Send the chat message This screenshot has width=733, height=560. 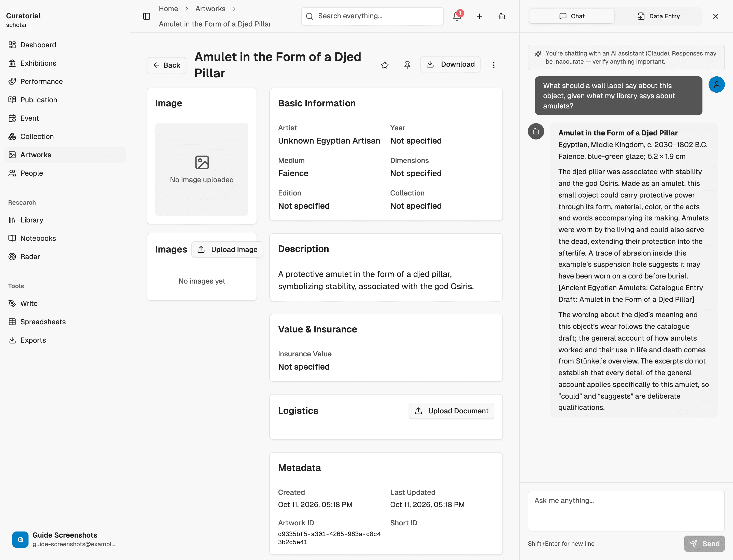click(x=704, y=544)
